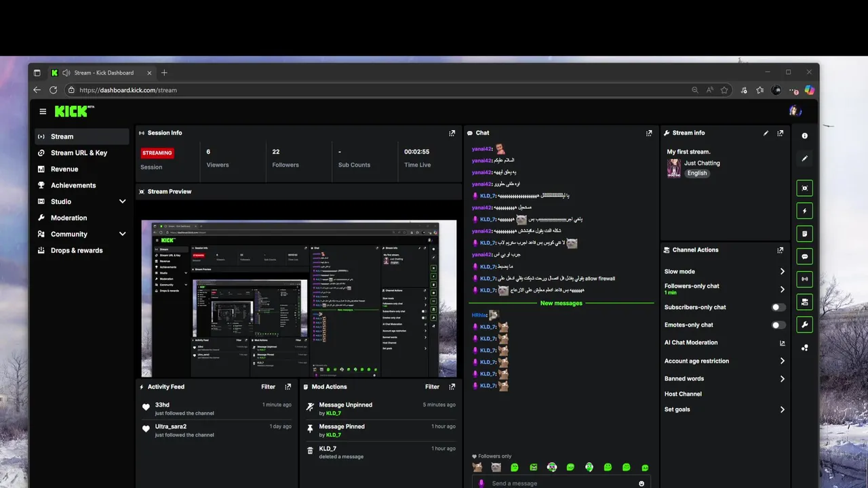The width and height of the screenshot is (868, 488).
Task: Open the emoji picker in message box
Action: 642,483
